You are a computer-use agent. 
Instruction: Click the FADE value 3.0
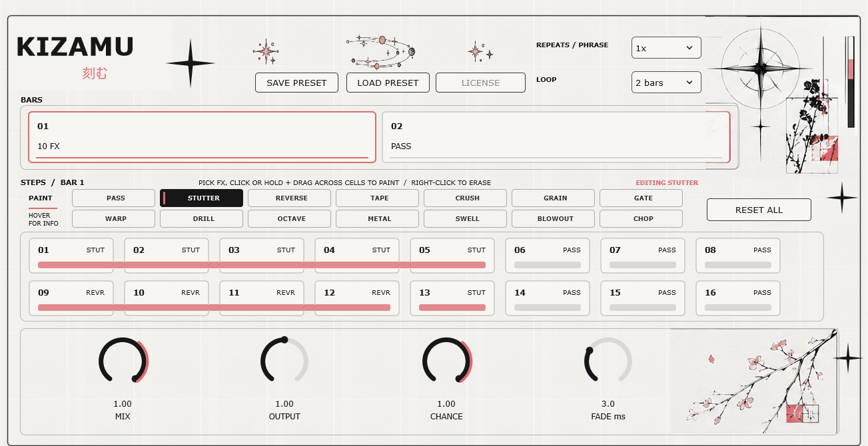(x=608, y=404)
